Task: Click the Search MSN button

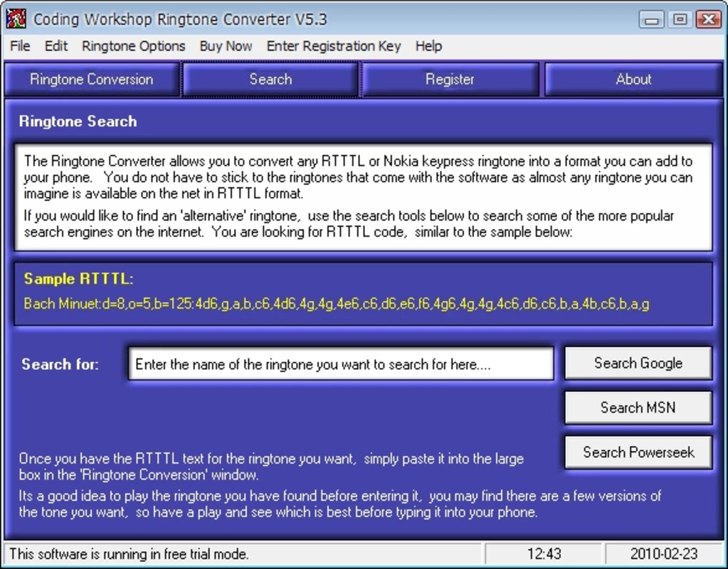Action: pyautogui.click(x=638, y=408)
